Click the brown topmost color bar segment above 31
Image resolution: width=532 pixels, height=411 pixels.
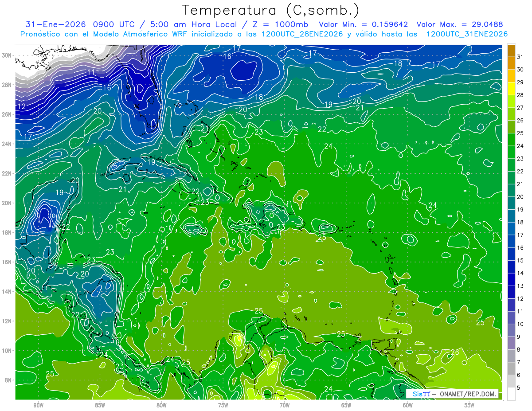click(x=511, y=50)
